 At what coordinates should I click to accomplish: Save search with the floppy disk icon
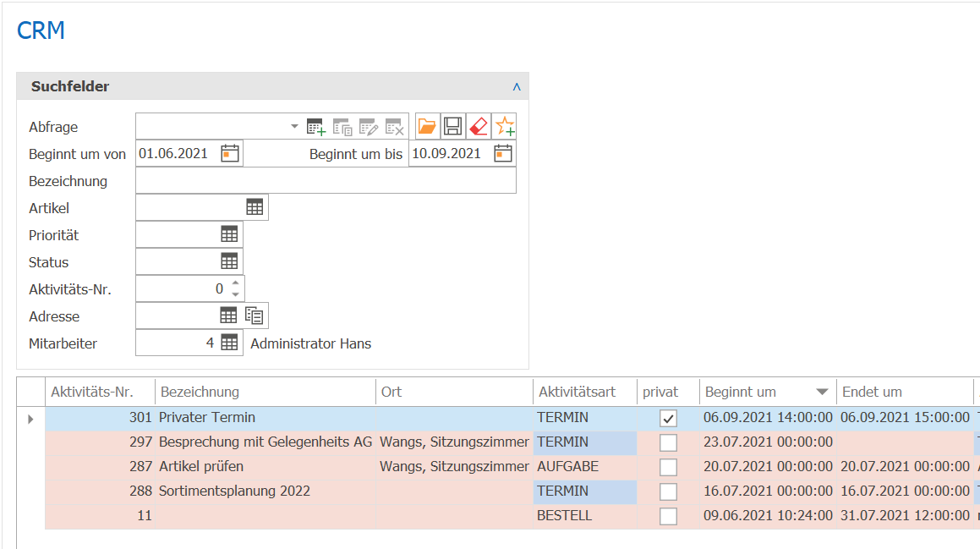click(452, 126)
